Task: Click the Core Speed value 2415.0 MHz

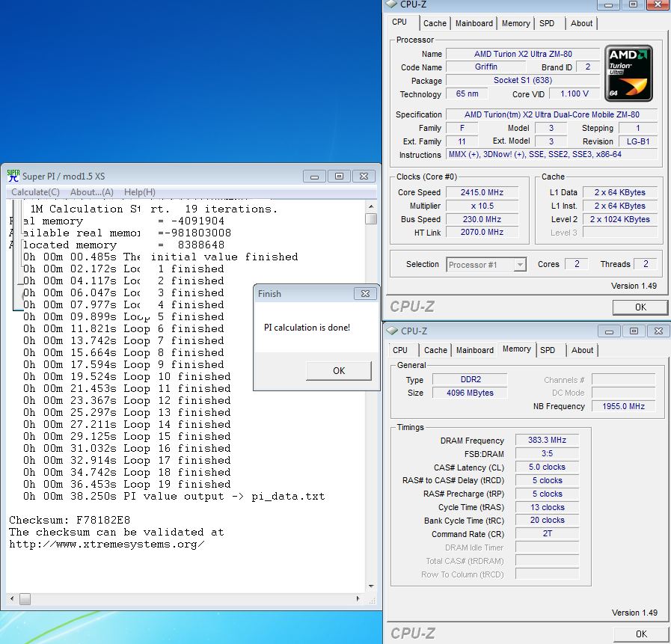Action: [x=482, y=192]
